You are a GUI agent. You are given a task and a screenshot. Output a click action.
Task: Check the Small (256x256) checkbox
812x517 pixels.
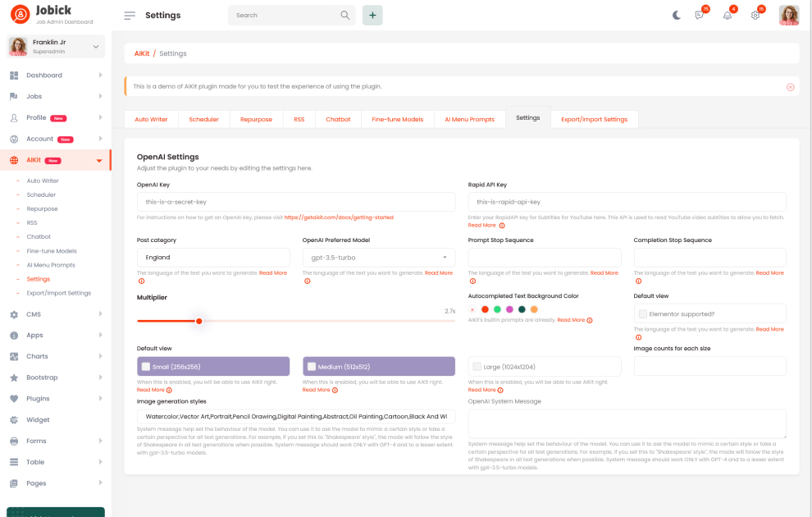tap(146, 367)
